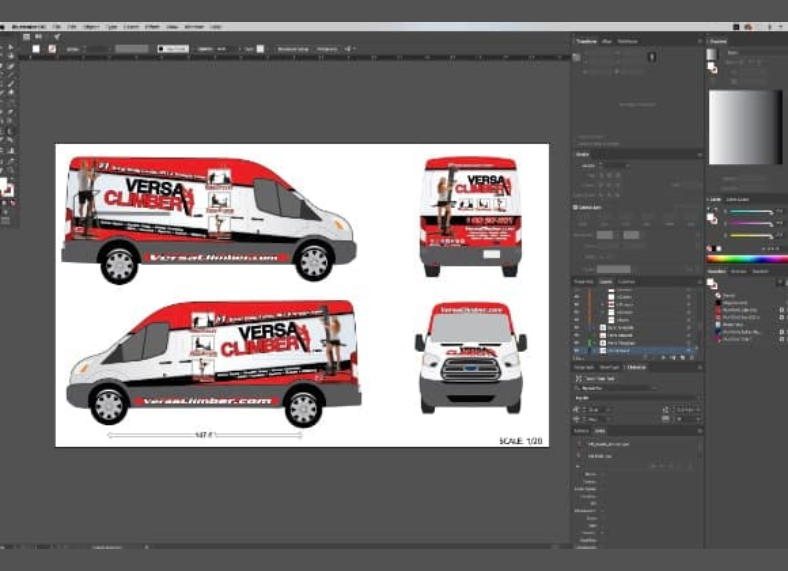Open Adobe Bridge from the application bar
This screenshot has height=571, width=788.
(26, 37)
